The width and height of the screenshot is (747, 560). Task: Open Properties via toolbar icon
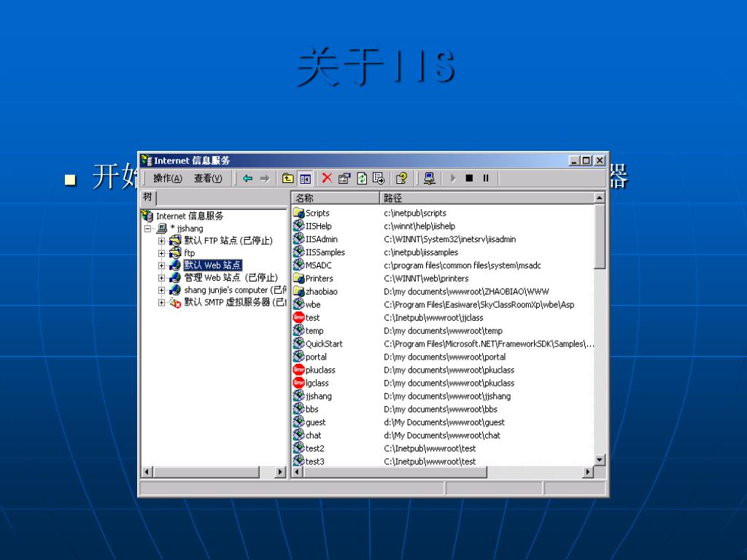click(x=344, y=179)
